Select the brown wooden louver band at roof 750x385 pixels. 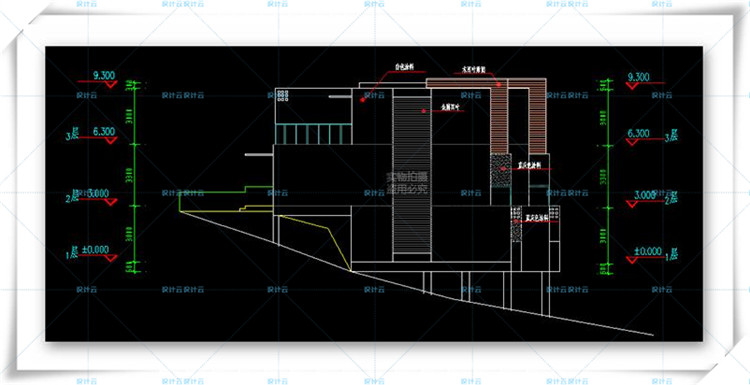486,83
